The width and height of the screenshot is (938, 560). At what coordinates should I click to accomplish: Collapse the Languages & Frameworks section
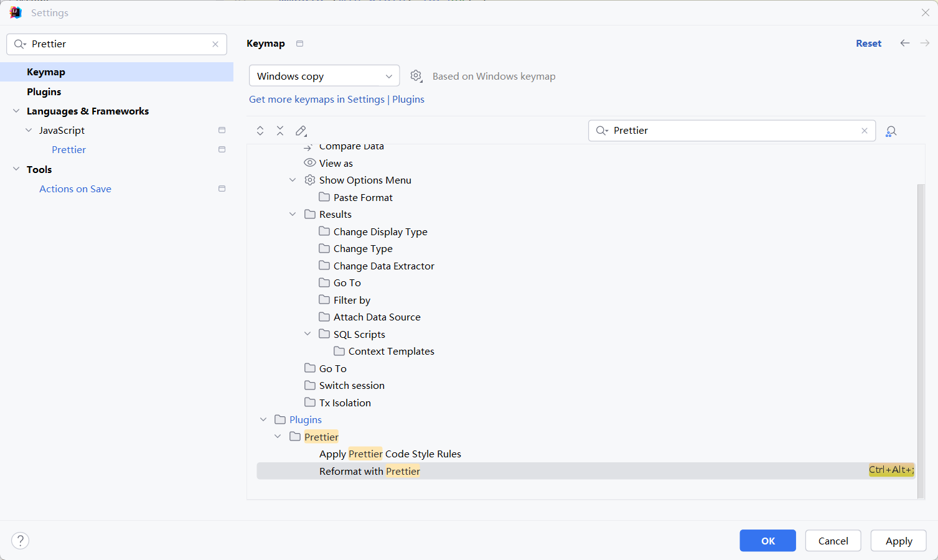point(16,111)
